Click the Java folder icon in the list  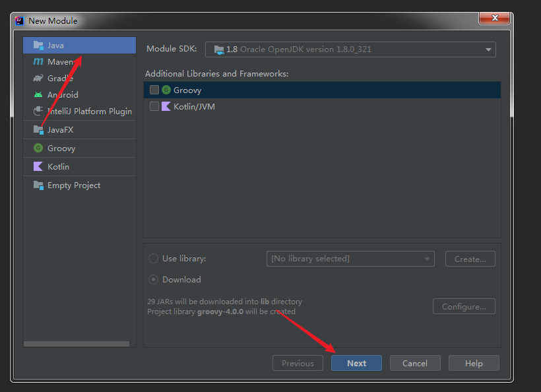point(38,45)
